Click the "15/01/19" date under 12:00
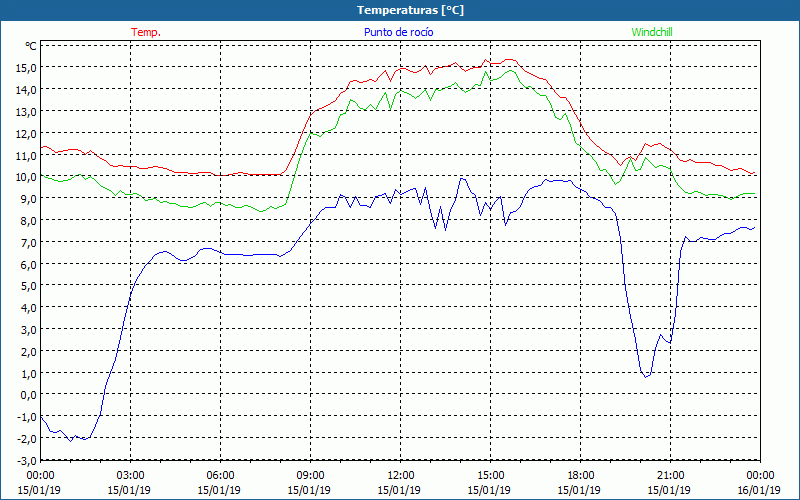This screenshot has width=800, height=500. (399, 490)
